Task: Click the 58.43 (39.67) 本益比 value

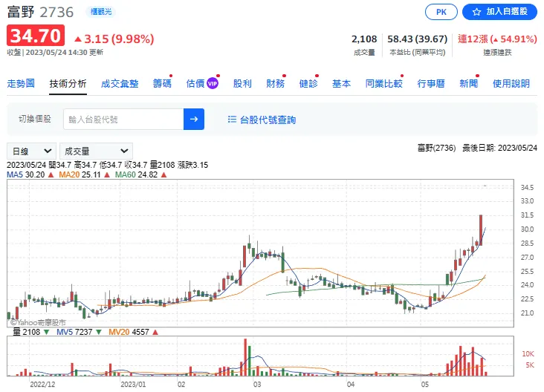Action: tap(418, 39)
